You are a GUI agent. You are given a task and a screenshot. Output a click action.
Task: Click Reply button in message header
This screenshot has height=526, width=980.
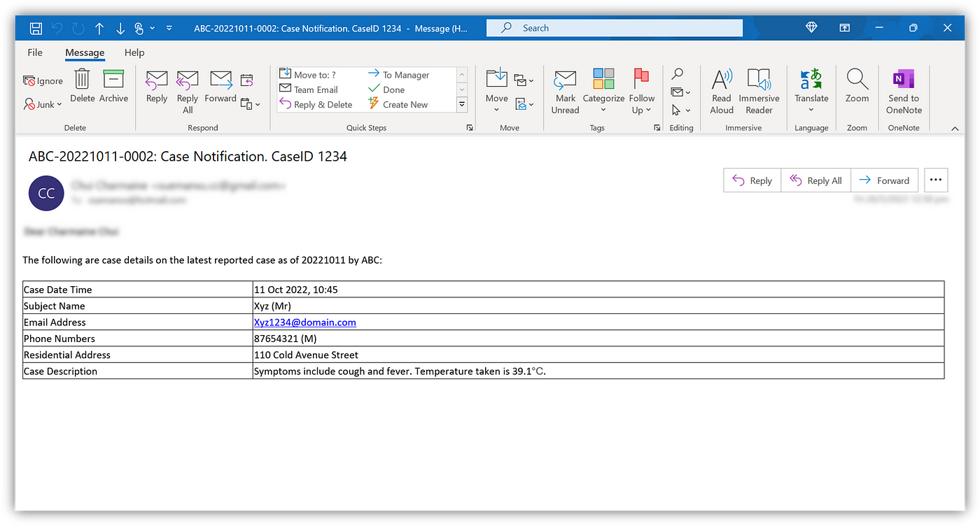tap(752, 180)
